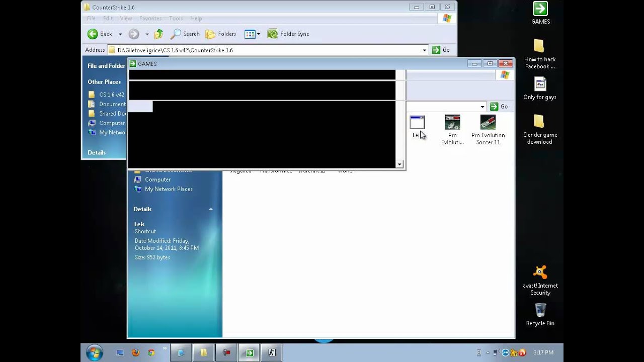The height and width of the screenshot is (362, 644).
Task: Click the blue round tray icon
Action: coord(506,353)
